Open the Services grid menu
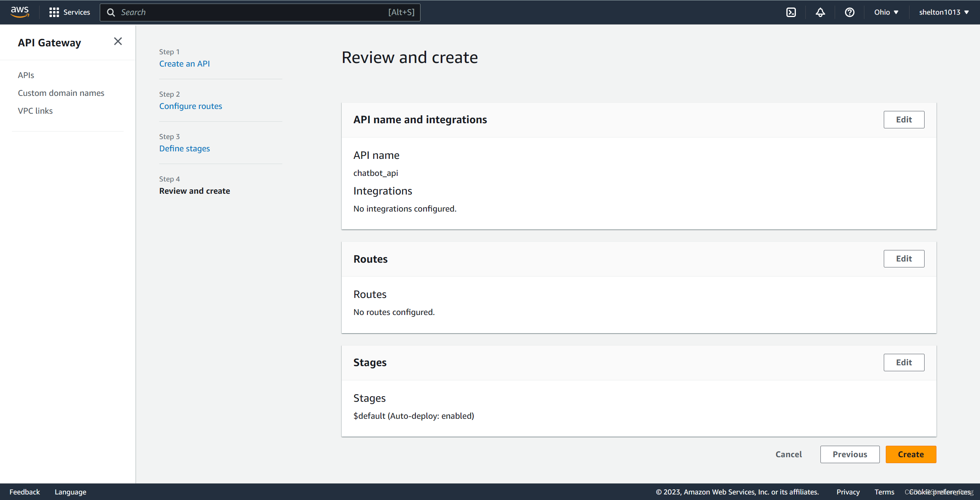The height and width of the screenshot is (500, 980). tap(70, 12)
